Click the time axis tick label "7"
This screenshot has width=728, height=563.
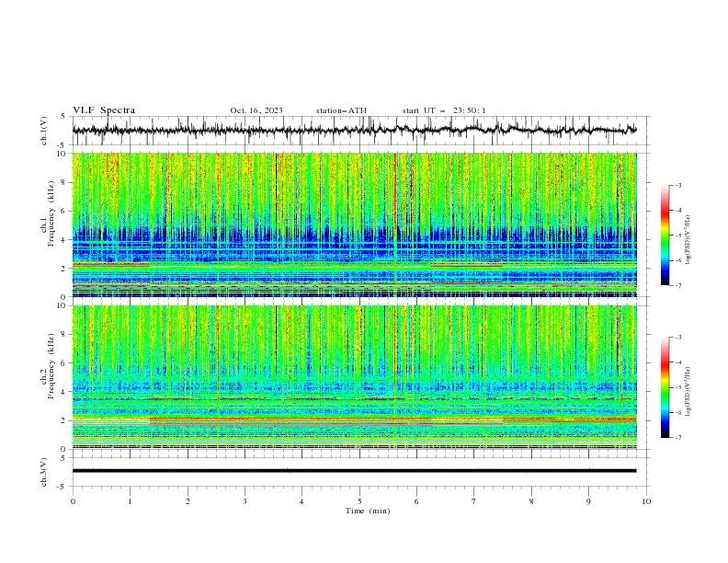pos(474,501)
